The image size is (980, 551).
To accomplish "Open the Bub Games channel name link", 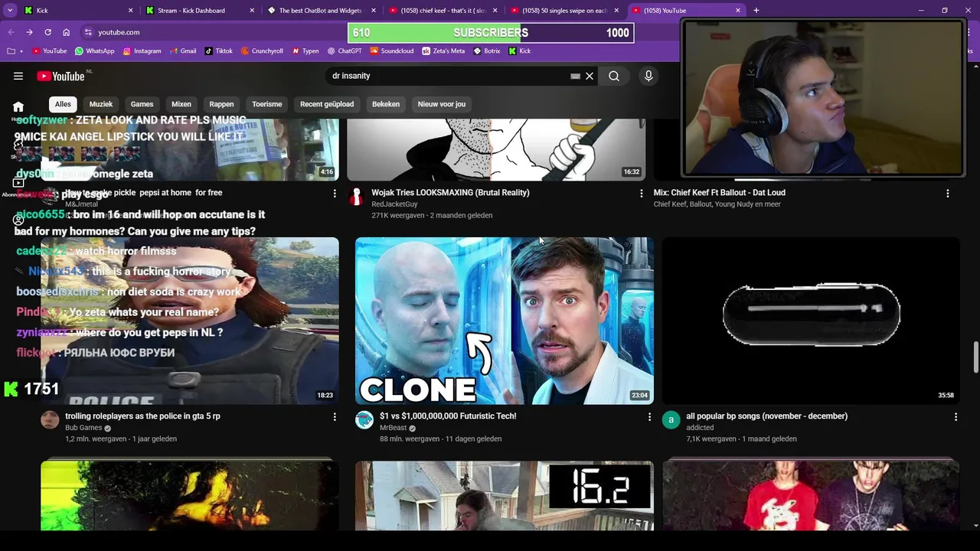I will click(x=83, y=428).
